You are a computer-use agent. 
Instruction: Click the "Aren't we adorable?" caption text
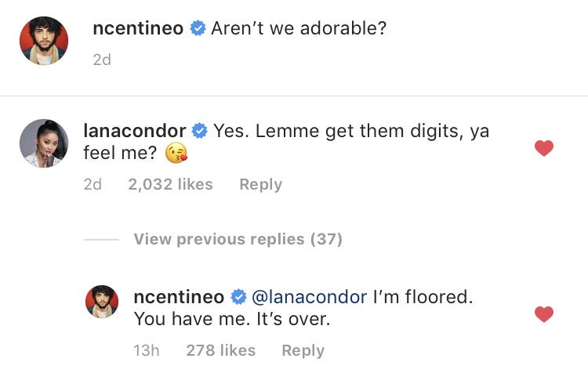pyautogui.click(x=300, y=29)
